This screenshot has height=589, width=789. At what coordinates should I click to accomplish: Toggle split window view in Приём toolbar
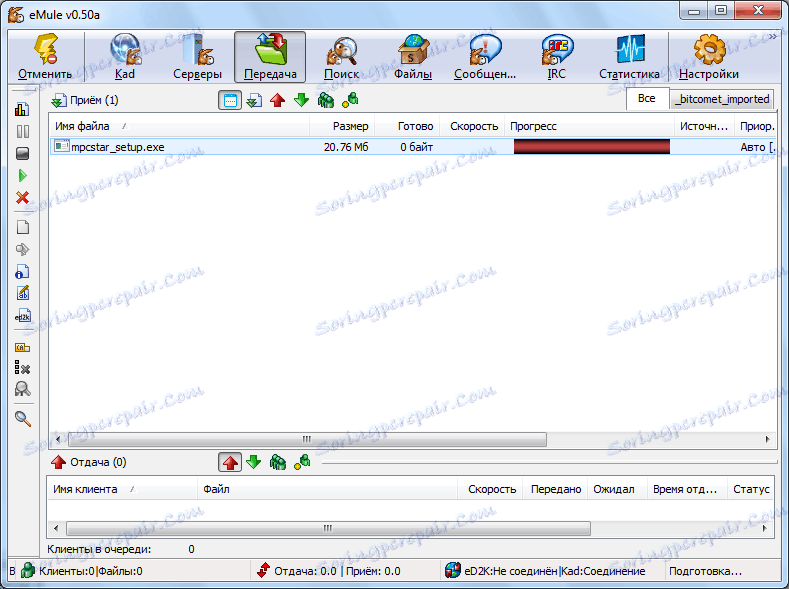pos(230,100)
